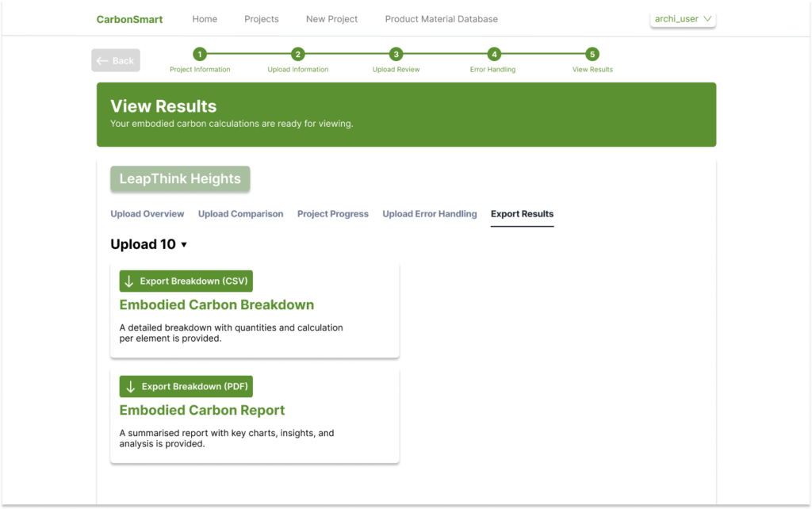Expand the Upload 10 selector
Screen dimensions: 812x509
point(149,244)
